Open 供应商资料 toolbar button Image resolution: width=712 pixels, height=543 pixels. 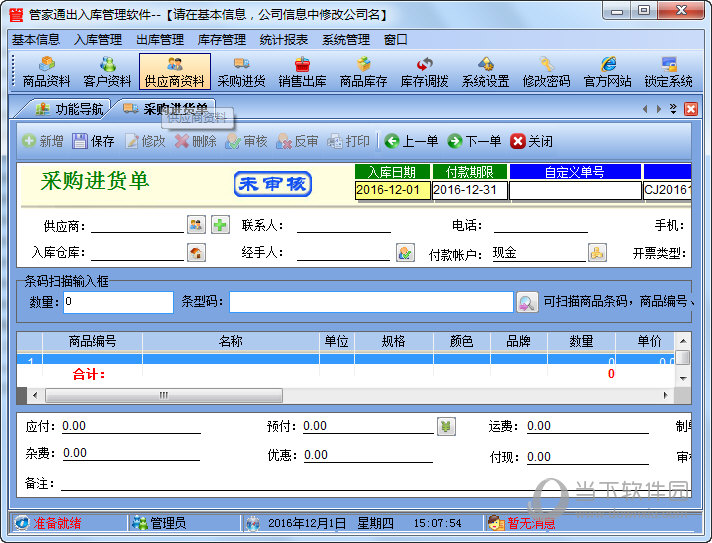(175, 72)
